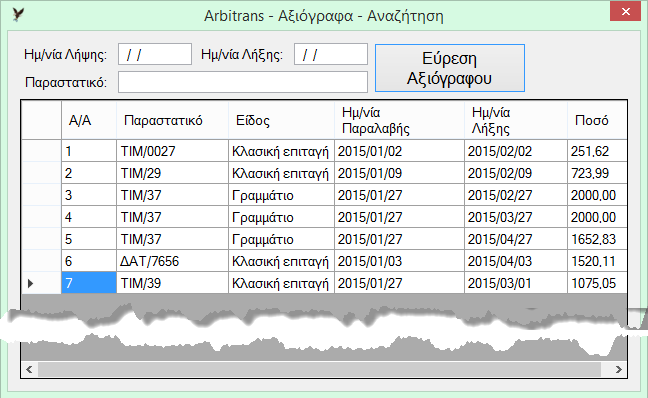This screenshot has height=398, width=648.
Task: Sort by Ημ/νία Λήξης column header
Action: click(x=516, y=120)
